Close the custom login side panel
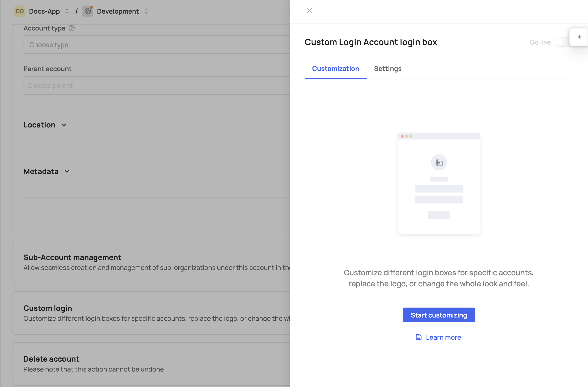This screenshot has width=588, height=387. coord(309,10)
